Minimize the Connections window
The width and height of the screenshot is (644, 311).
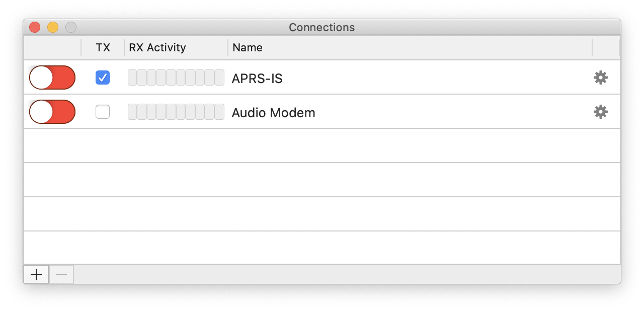coord(53,27)
